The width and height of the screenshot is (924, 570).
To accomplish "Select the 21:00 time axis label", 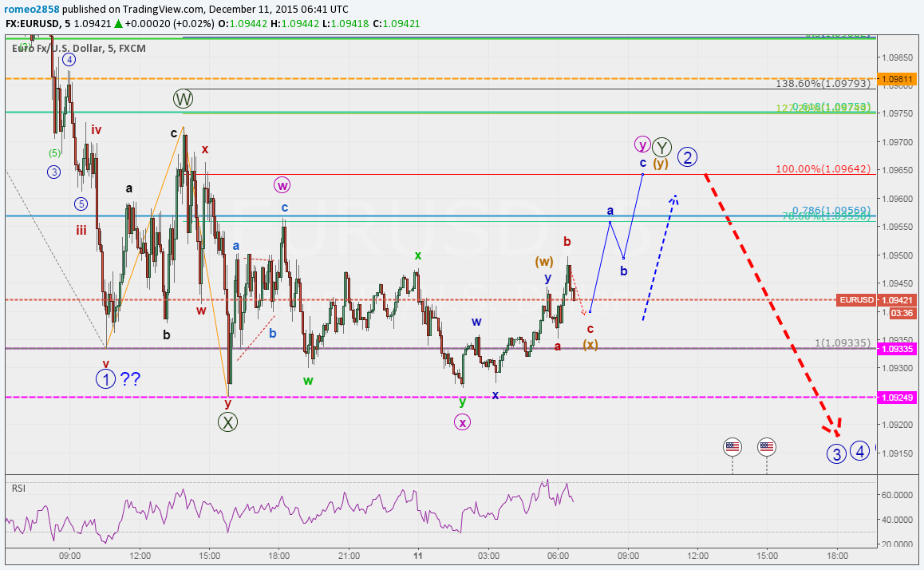I will [349, 556].
